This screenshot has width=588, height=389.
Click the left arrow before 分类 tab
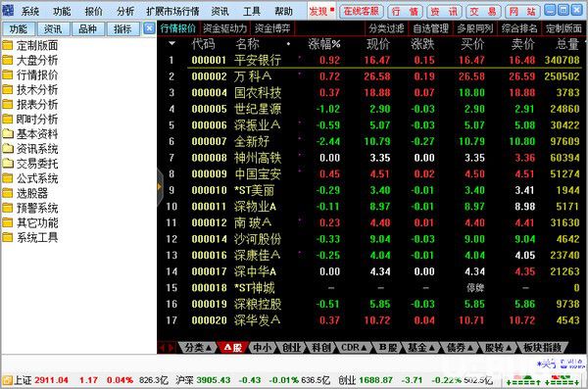(x=162, y=348)
